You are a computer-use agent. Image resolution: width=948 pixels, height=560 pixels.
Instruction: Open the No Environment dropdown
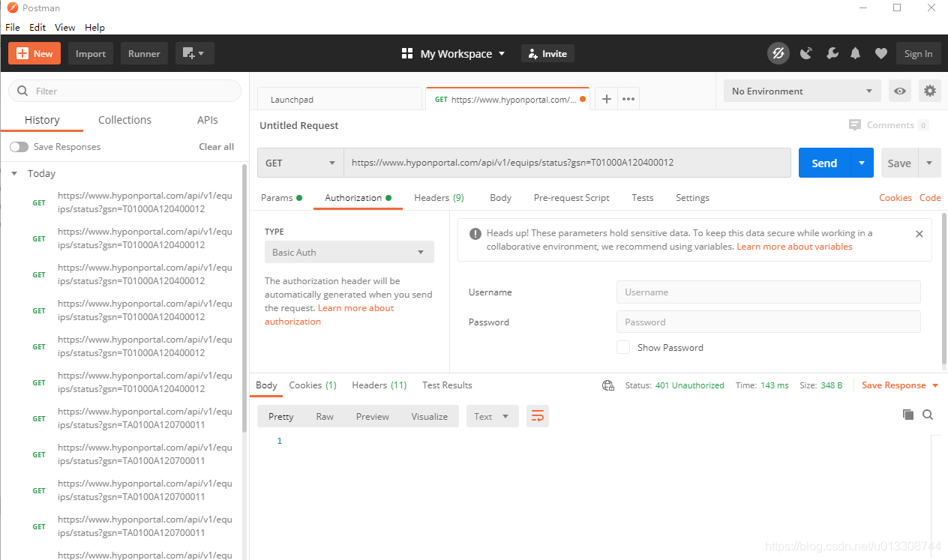(802, 91)
